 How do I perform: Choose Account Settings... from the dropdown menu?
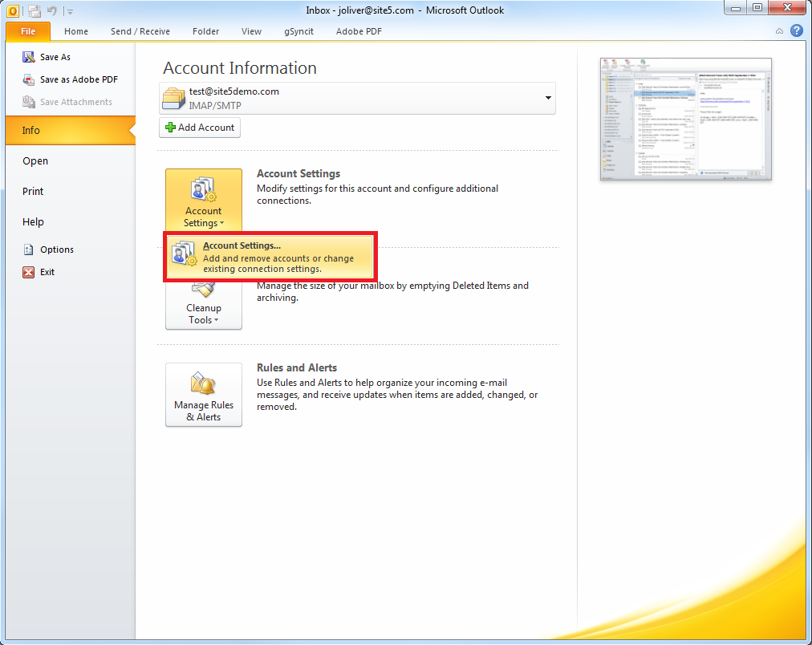pyautogui.click(x=270, y=258)
